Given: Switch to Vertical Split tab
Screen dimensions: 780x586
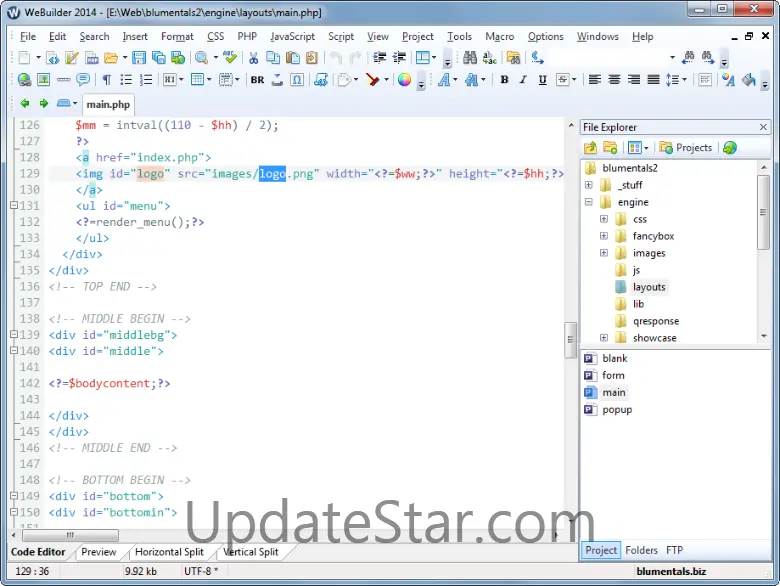Looking at the screenshot, I should pos(251,552).
